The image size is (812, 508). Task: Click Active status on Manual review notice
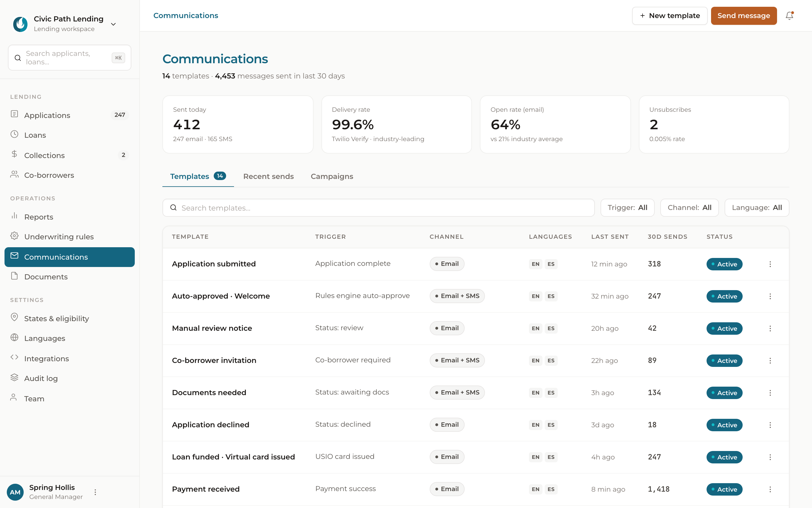pos(724,329)
